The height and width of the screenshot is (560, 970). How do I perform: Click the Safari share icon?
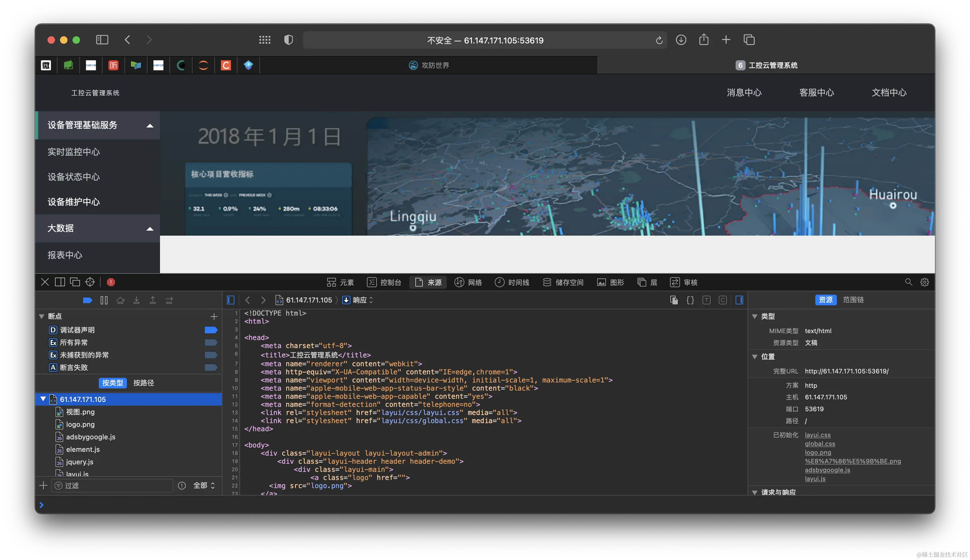[x=703, y=40]
